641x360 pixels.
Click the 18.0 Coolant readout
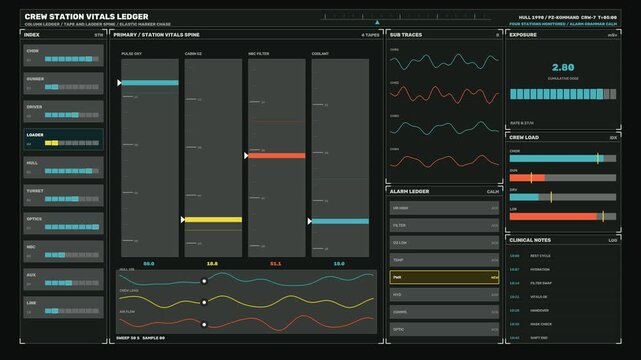[x=339, y=264]
